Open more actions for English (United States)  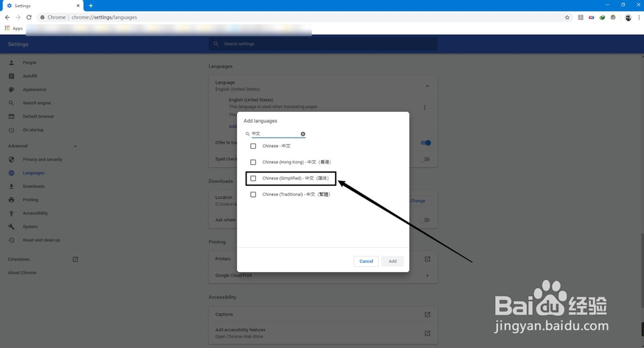pyautogui.click(x=424, y=107)
